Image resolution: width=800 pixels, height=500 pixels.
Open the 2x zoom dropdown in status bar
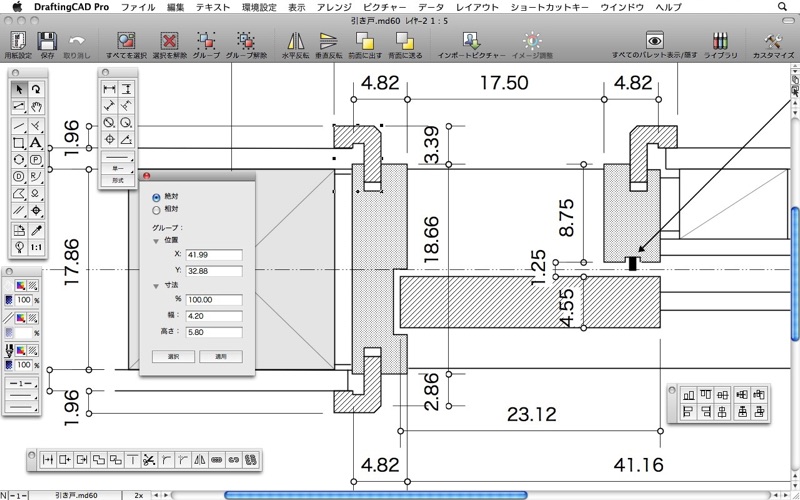click(x=139, y=495)
